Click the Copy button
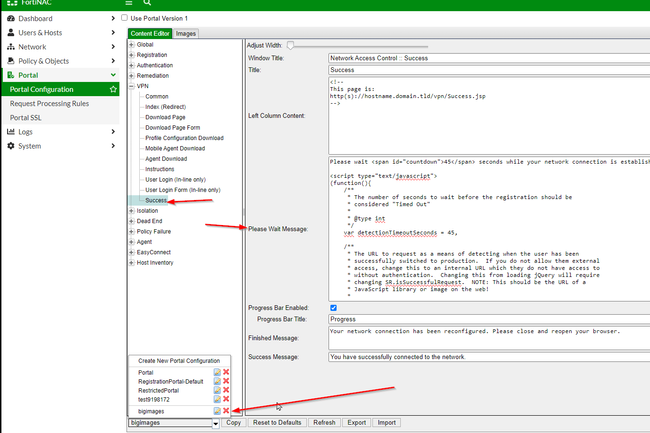Screen dimensions: 650x433 coord(233,424)
